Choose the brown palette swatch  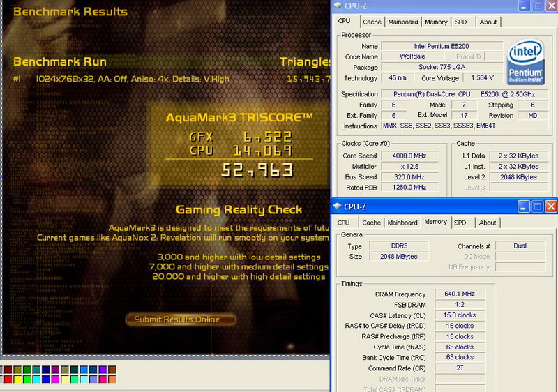(112, 370)
